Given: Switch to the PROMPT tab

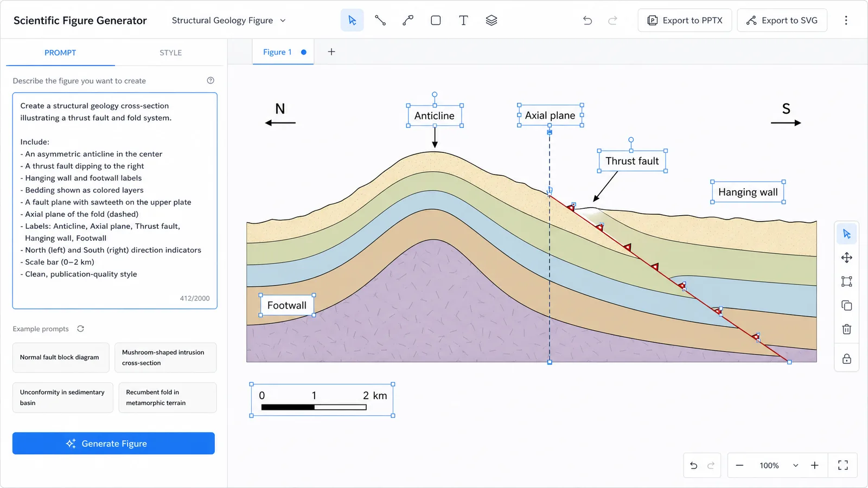Looking at the screenshot, I should pos(60,53).
